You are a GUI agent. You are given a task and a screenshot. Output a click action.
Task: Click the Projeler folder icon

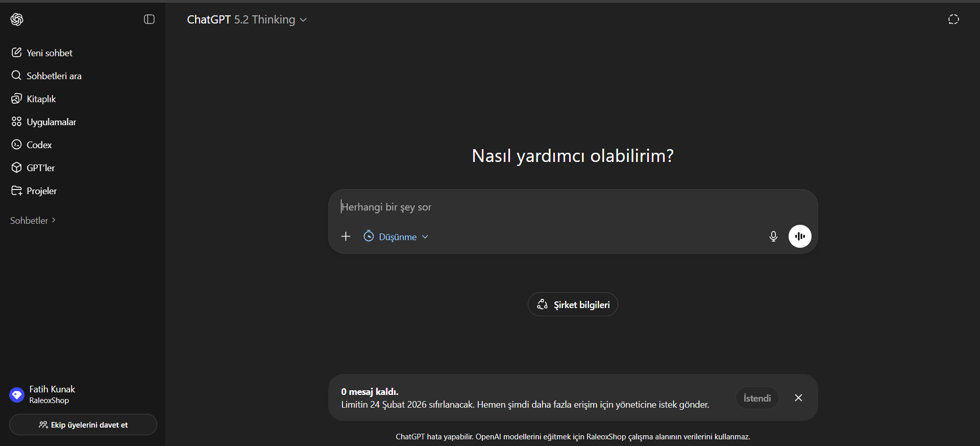click(x=16, y=191)
